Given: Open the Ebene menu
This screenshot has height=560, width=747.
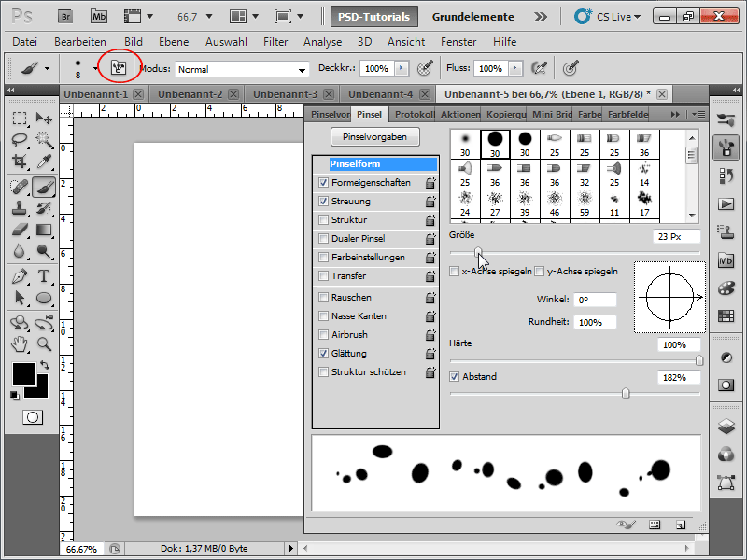Looking at the screenshot, I should point(174,42).
